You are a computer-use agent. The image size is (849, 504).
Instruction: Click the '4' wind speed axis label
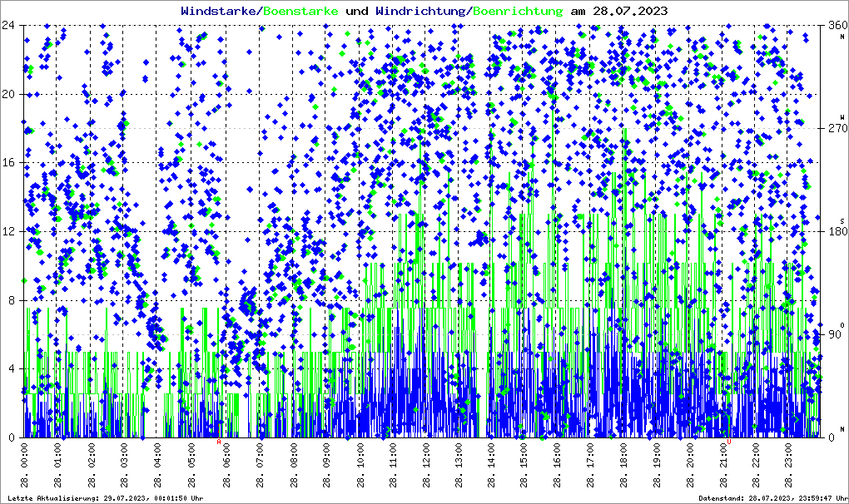click(x=11, y=368)
